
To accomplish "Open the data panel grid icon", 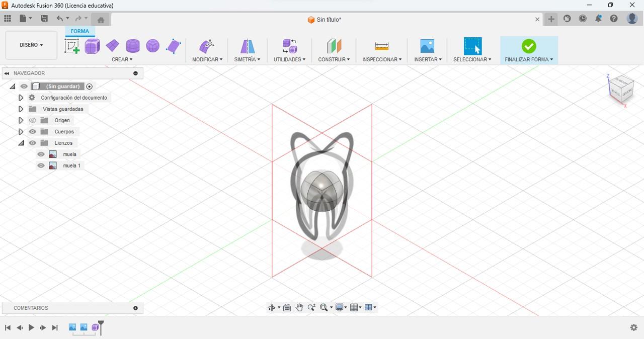I will [x=8, y=19].
